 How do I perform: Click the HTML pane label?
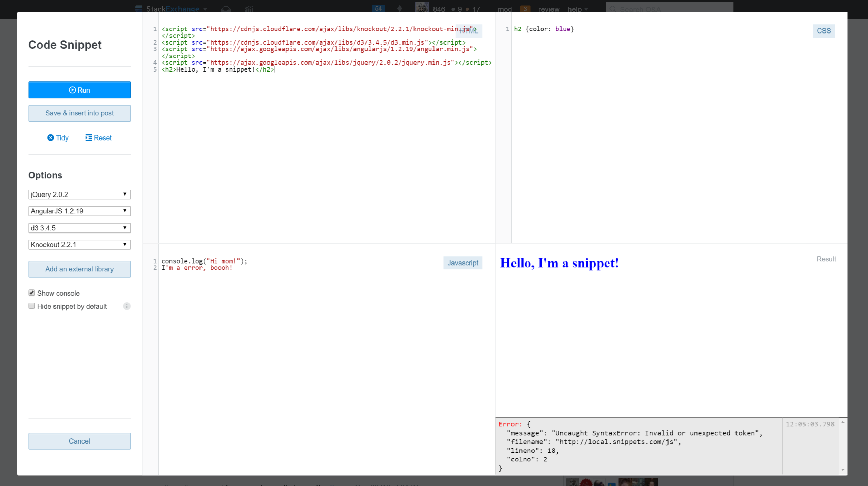point(468,31)
